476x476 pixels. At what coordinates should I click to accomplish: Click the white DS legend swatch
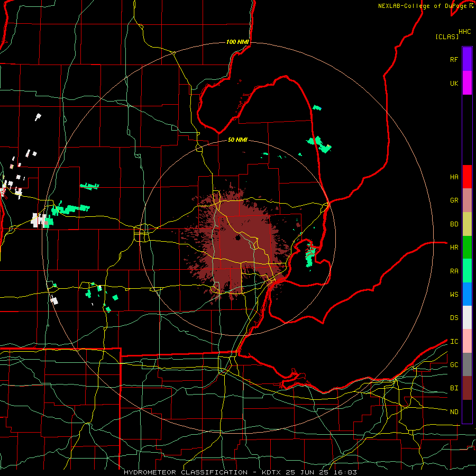coord(467,317)
